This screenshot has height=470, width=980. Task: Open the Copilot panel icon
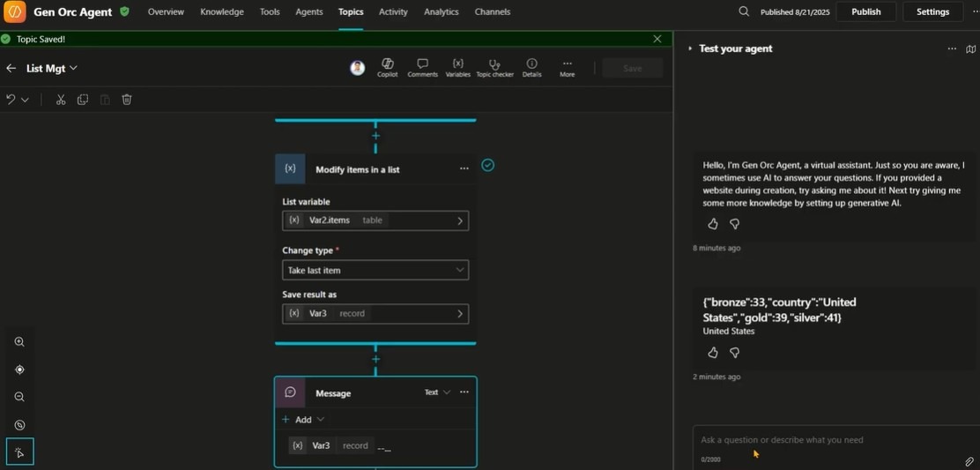point(387,67)
